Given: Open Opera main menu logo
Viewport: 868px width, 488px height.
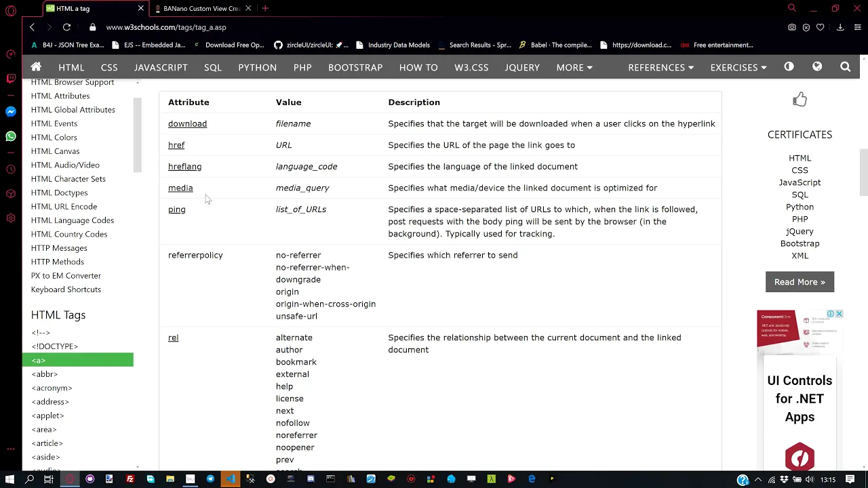Looking at the screenshot, I should [10, 10].
